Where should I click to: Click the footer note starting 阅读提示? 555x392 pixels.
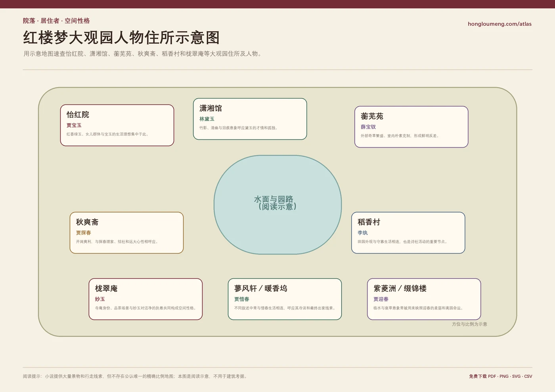(136, 376)
